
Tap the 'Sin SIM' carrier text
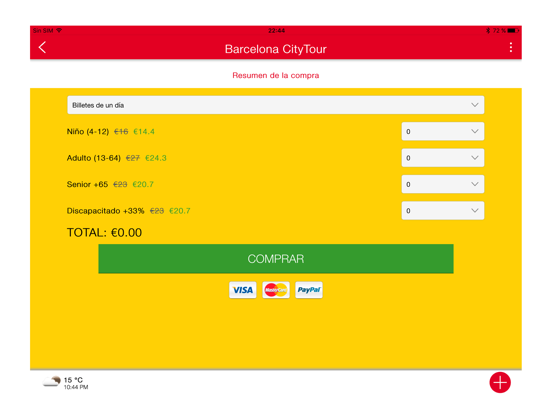tap(43, 31)
